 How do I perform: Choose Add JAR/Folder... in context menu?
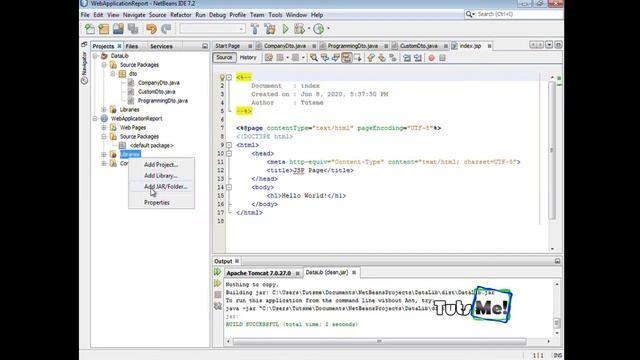coord(161,187)
